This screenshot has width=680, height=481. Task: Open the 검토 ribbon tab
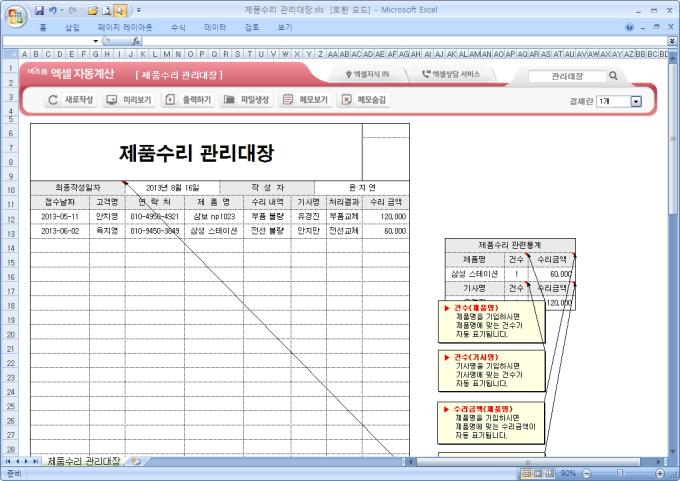252,27
